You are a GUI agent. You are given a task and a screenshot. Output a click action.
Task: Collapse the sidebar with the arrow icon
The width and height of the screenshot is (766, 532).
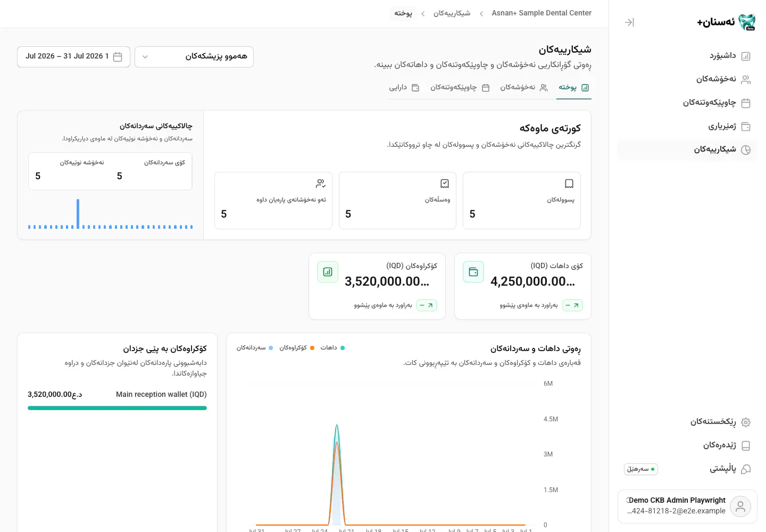pyautogui.click(x=629, y=22)
